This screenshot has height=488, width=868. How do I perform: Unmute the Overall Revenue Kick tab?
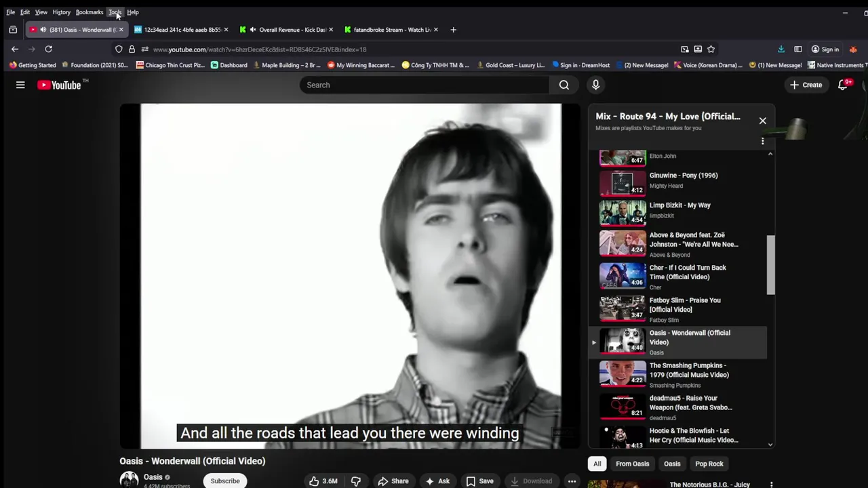253,30
